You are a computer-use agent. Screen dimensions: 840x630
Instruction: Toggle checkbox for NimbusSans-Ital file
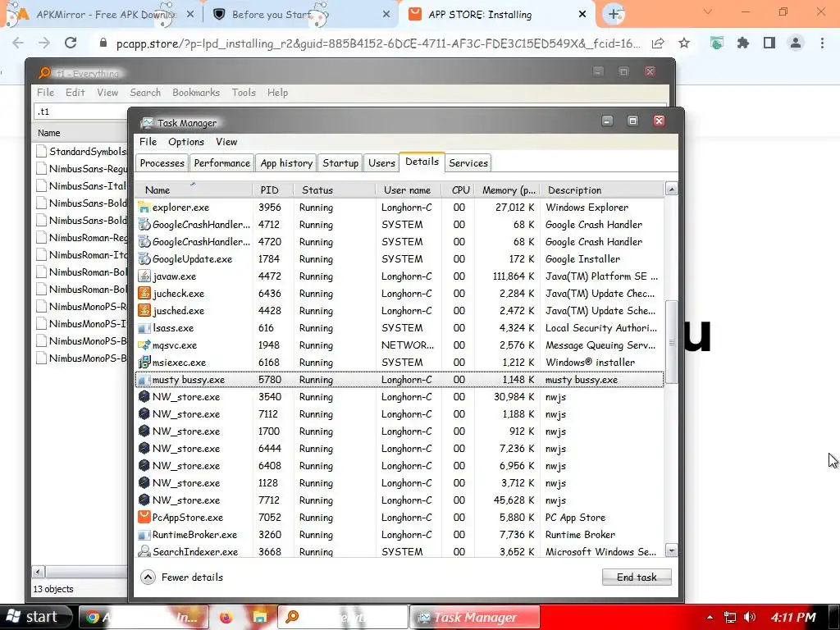41,186
